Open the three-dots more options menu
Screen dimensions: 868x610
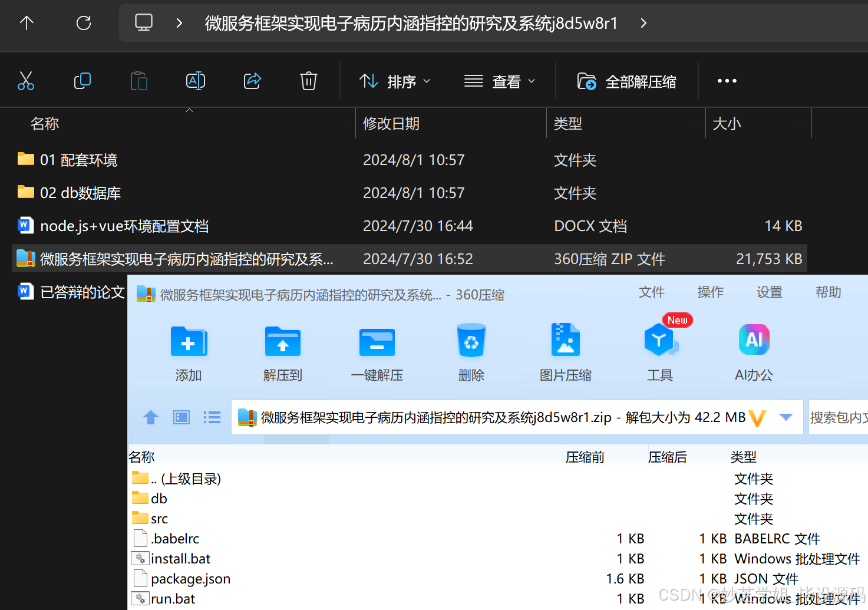[727, 81]
